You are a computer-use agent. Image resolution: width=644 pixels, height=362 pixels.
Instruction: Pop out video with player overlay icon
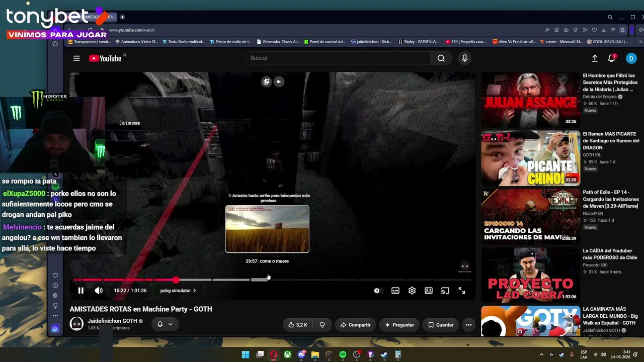(266, 81)
